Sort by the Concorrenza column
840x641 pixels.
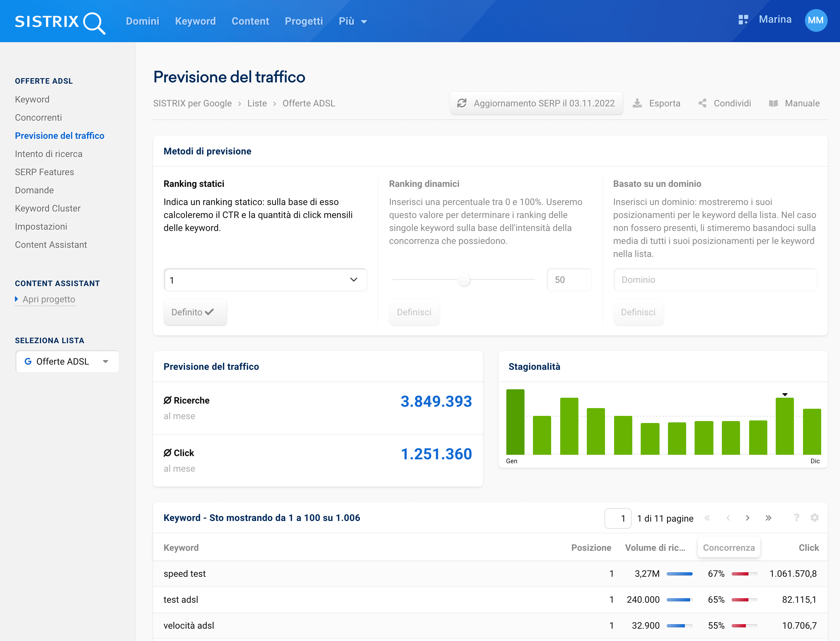click(x=729, y=548)
